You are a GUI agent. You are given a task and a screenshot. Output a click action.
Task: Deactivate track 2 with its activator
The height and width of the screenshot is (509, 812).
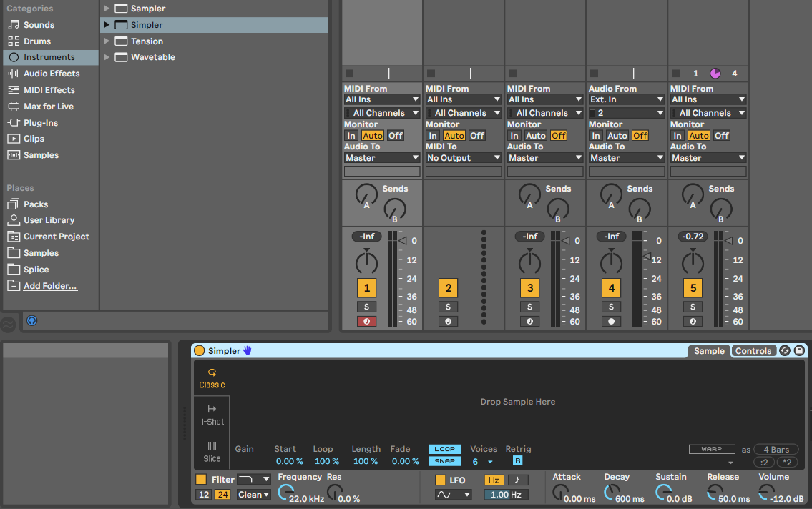pos(449,288)
